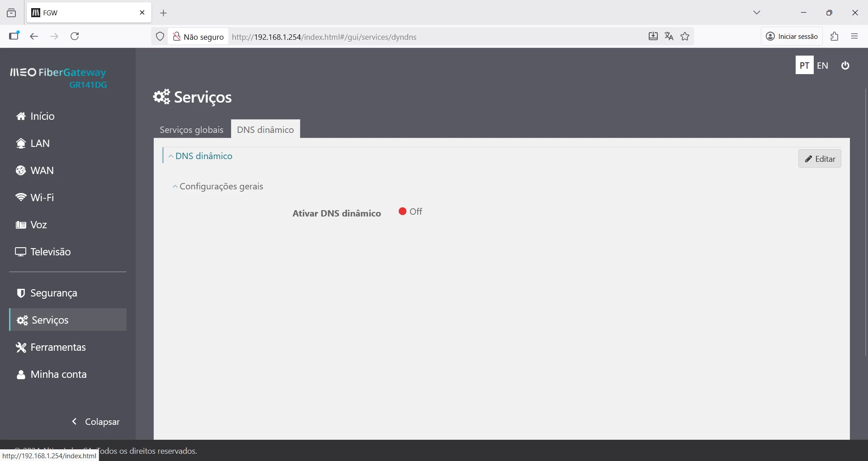Click the Início home icon

coord(21,116)
